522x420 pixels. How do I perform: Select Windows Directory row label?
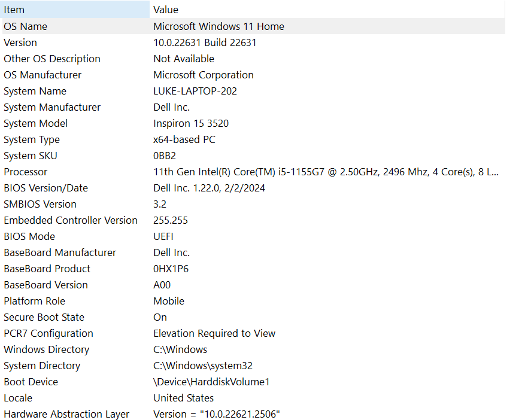pyautogui.click(x=47, y=349)
